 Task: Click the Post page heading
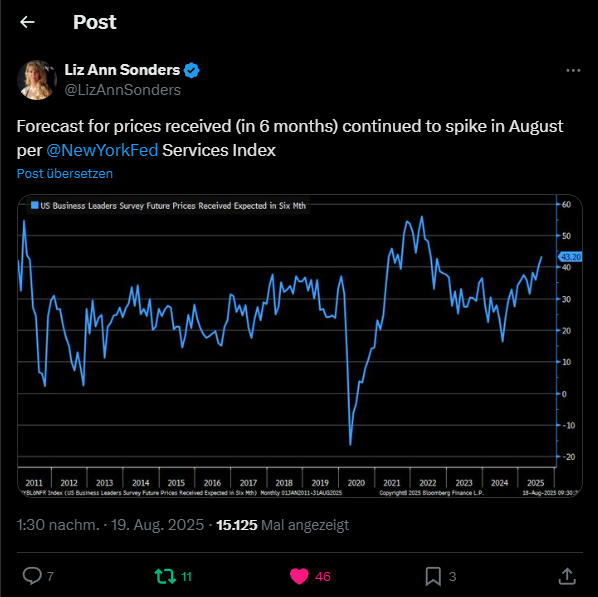coord(95,22)
